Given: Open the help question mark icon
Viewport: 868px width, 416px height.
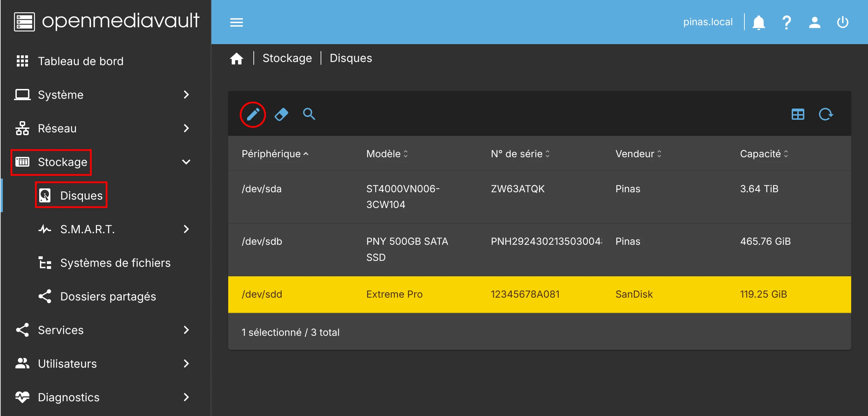Looking at the screenshot, I should [786, 22].
